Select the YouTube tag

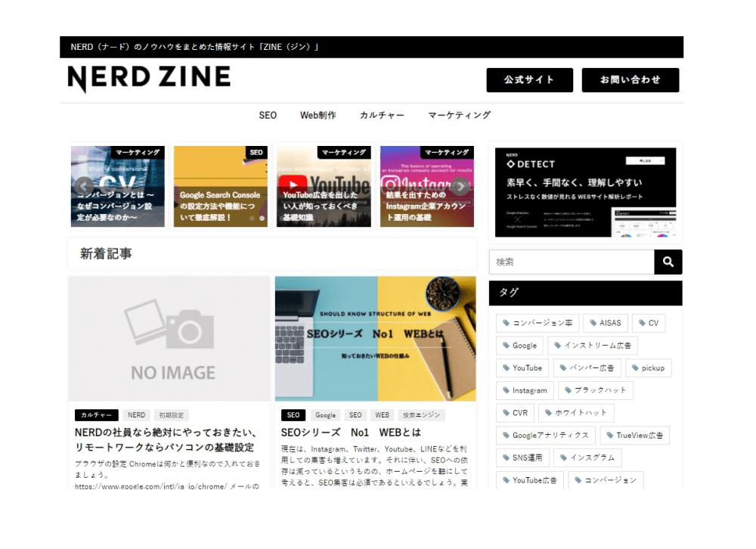click(x=522, y=368)
